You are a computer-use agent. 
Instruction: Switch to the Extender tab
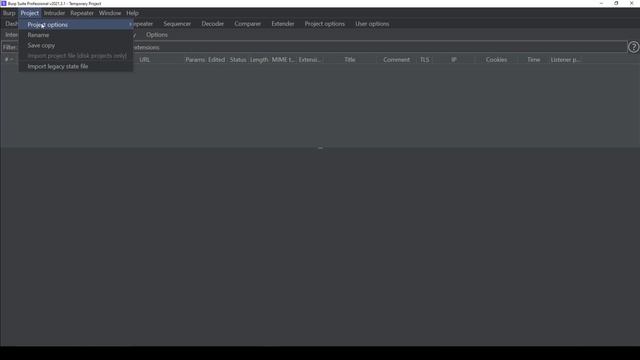tap(283, 24)
